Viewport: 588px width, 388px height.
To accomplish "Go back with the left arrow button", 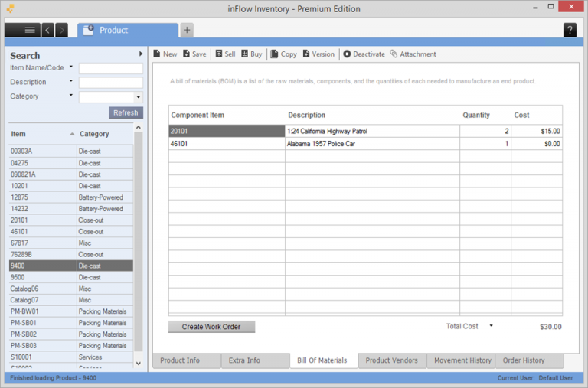I will (47, 30).
